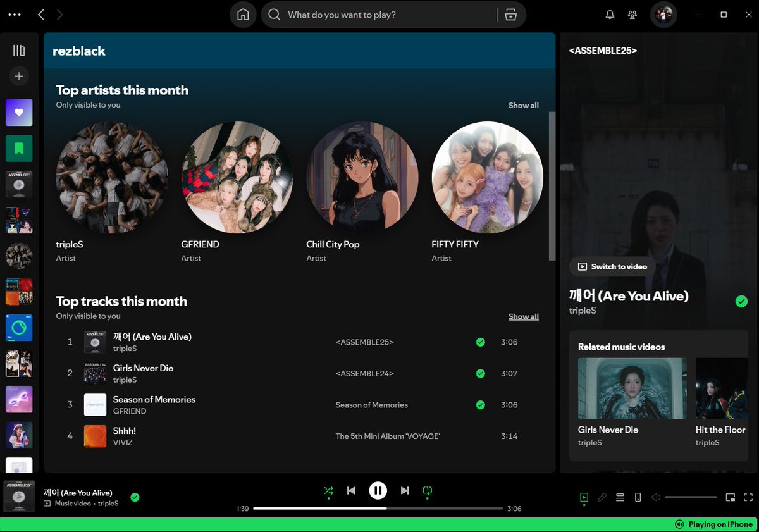Toggle saved checkmark for Season of Memories row
The image size is (759, 532).
coord(481,405)
